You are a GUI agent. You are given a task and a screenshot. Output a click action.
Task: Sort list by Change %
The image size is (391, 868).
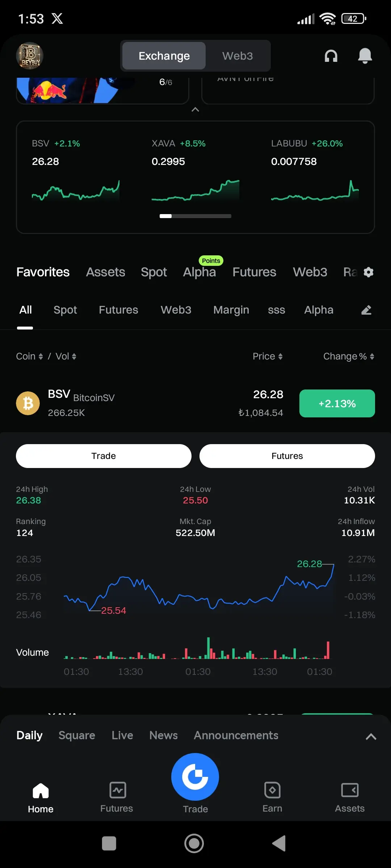point(349,356)
